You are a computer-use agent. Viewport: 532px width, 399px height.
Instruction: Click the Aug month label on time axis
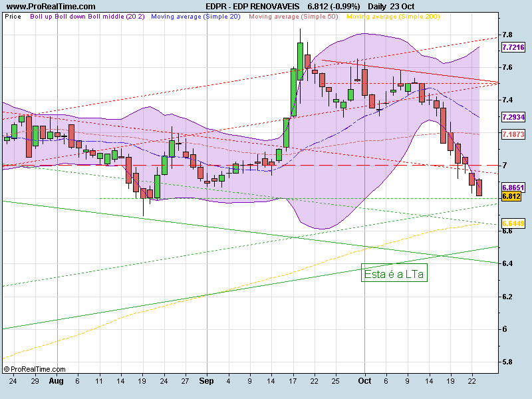coord(57,381)
